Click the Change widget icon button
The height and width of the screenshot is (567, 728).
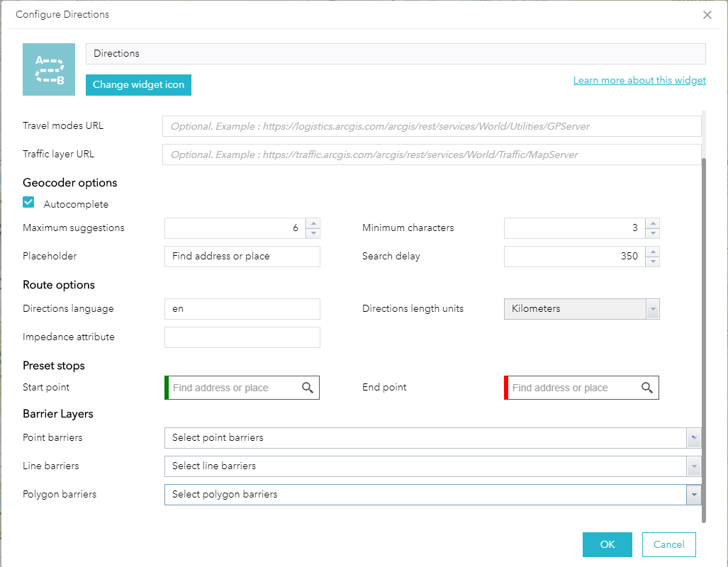pos(138,85)
